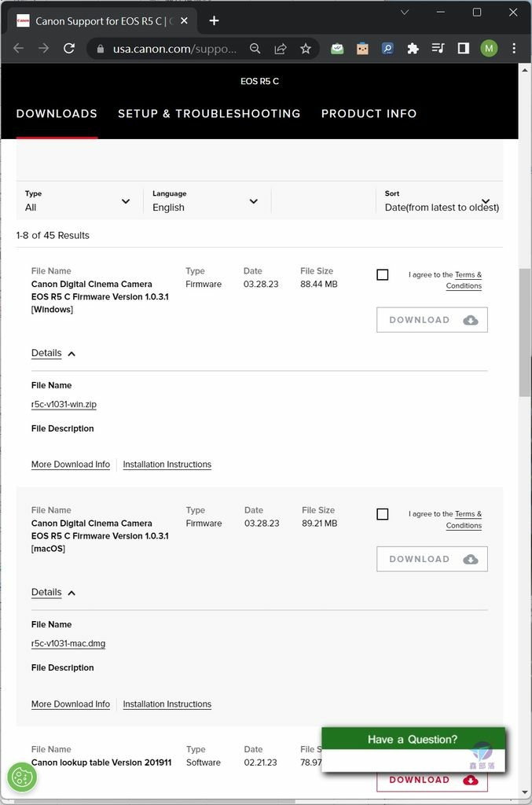Open the media control playlist icon
Screen dimensions: 532x805
438,48
